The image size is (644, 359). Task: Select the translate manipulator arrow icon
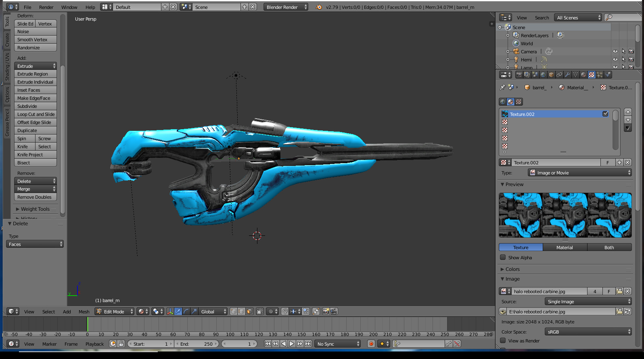coord(178,311)
